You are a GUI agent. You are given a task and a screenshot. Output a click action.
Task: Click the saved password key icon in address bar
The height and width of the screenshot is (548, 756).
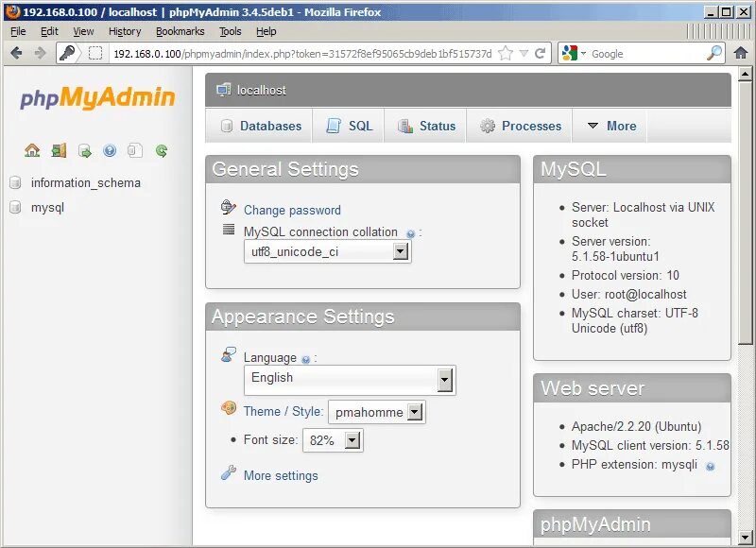coord(67,53)
